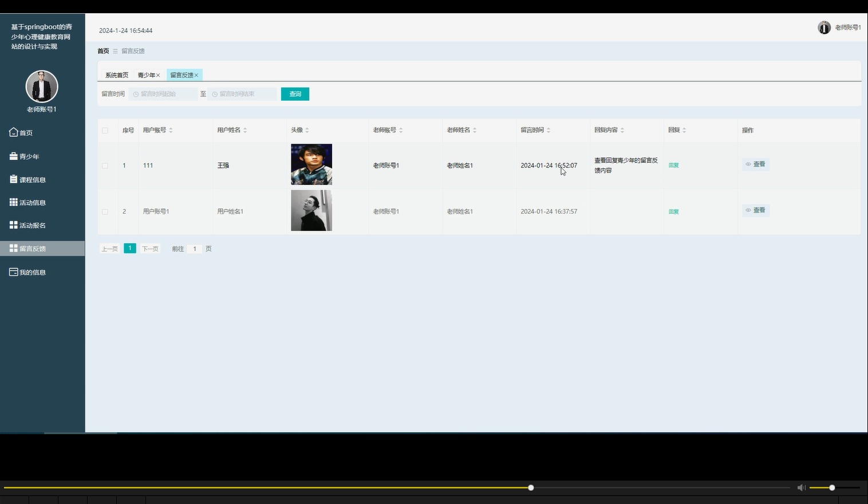The image size is (868, 504).
Task: Close the 青少年 tab
Action: click(x=158, y=75)
